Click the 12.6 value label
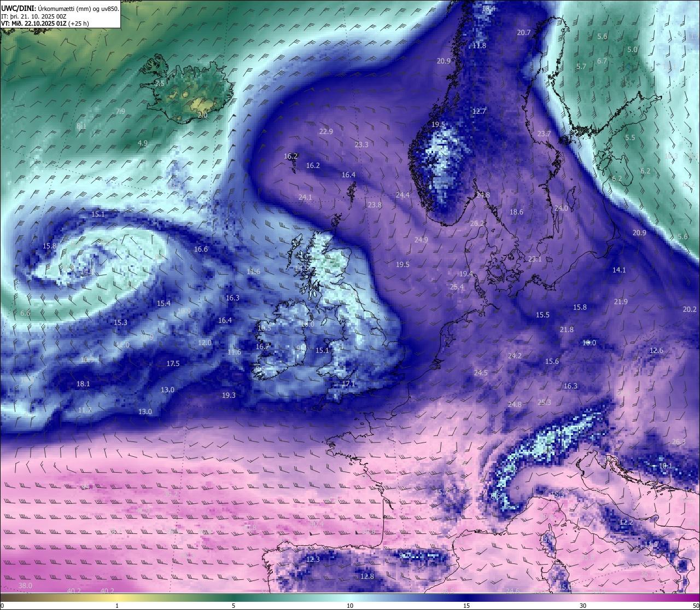Screen dimensions: 700x610 (656, 351)
